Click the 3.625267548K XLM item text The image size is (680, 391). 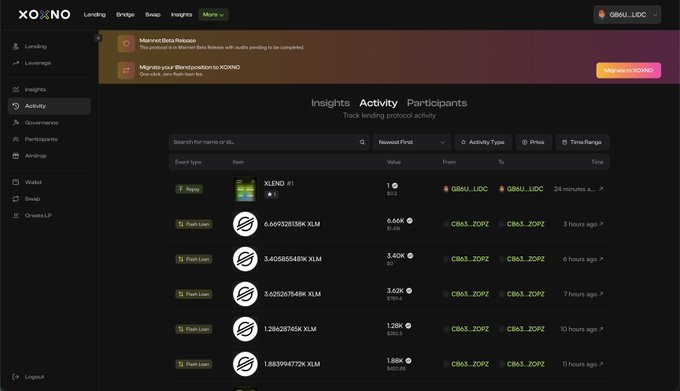coord(292,294)
